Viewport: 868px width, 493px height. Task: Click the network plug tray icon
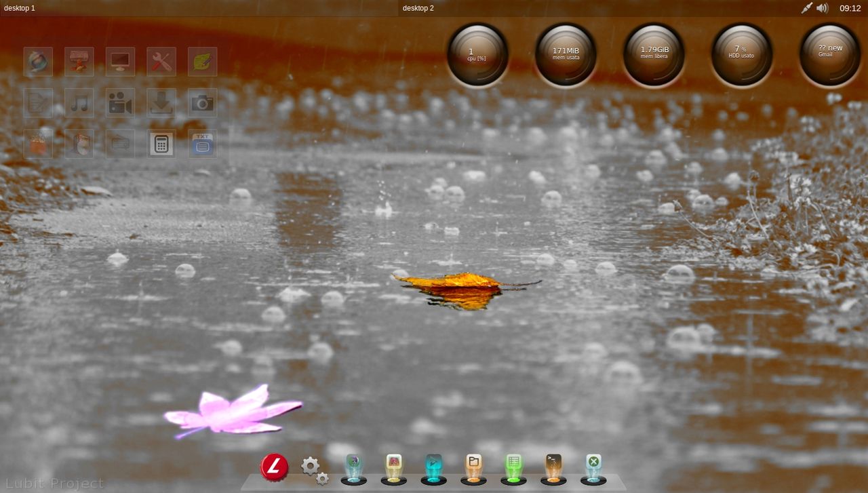click(806, 8)
